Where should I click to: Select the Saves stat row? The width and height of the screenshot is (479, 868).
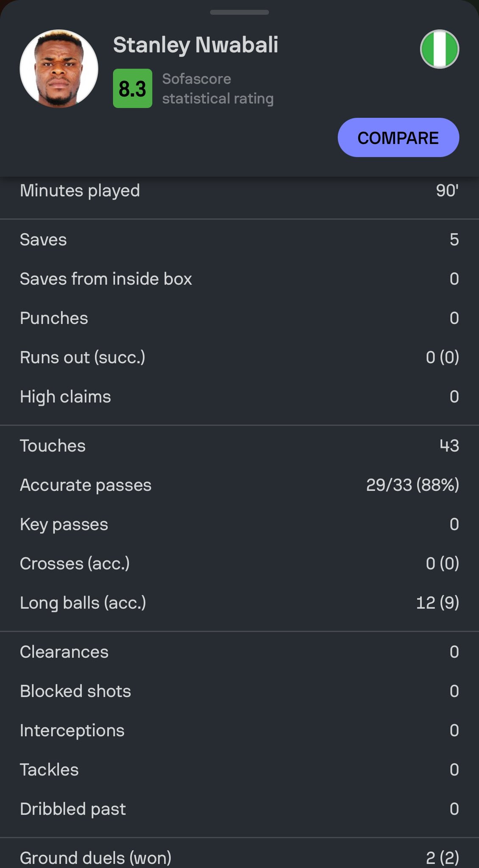pyautogui.click(x=239, y=240)
